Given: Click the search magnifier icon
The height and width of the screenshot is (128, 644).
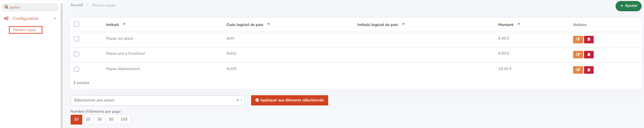Looking at the screenshot, I should [6, 7].
